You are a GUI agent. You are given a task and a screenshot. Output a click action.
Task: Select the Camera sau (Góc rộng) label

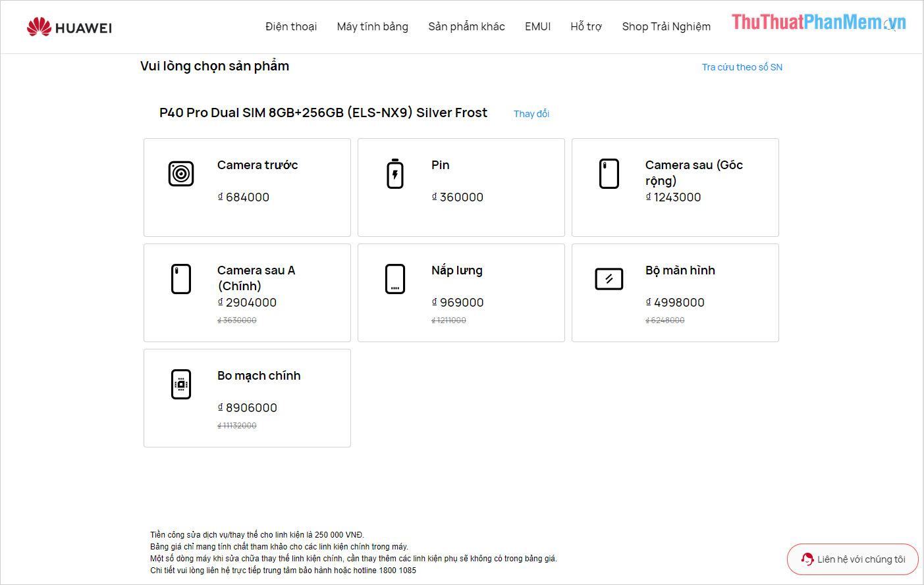tap(694, 173)
